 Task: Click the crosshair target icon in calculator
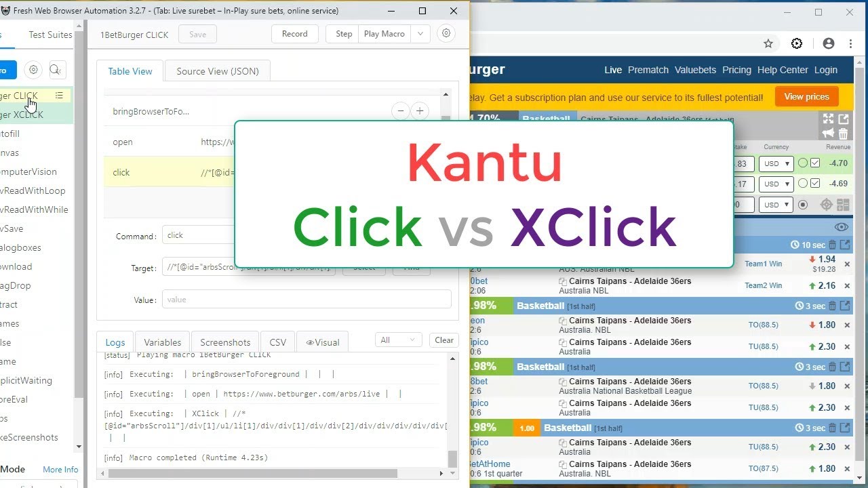pos(827,204)
